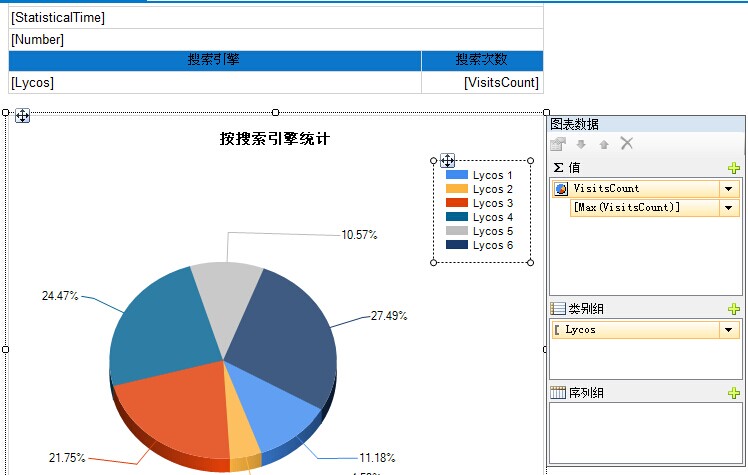Click the 序列组 series group icon
This screenshot has width=748, height=475.
point(558,393)
